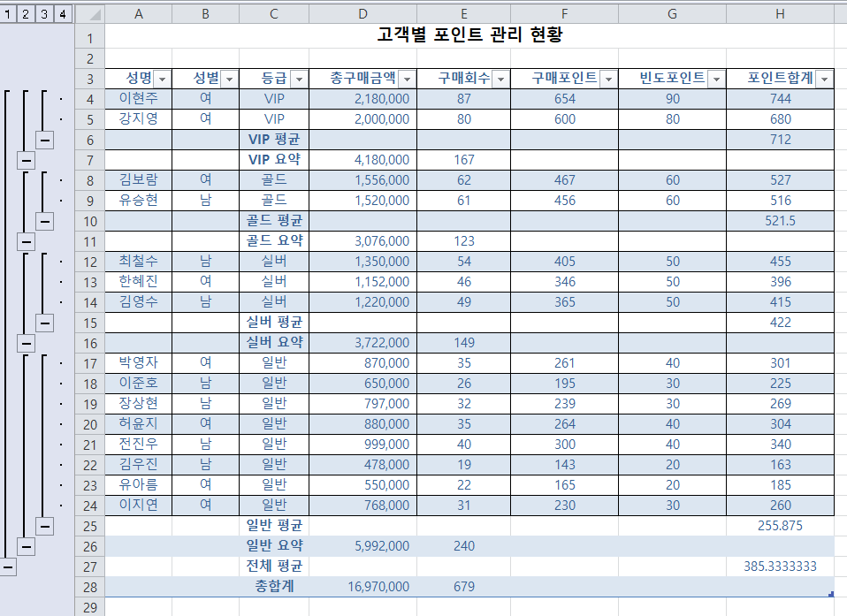Select cell with name 한혜진

pyautogui.click(x=138, y=281)
